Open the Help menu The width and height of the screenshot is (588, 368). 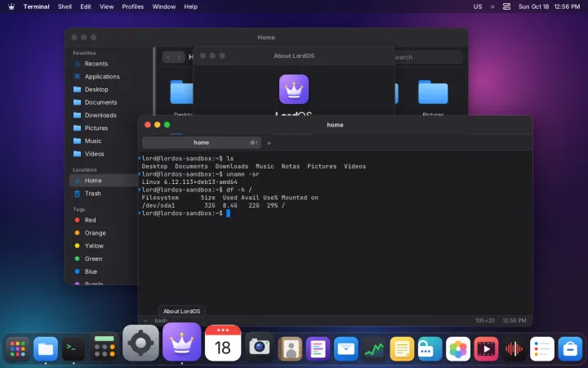click(x=190, y=7)
